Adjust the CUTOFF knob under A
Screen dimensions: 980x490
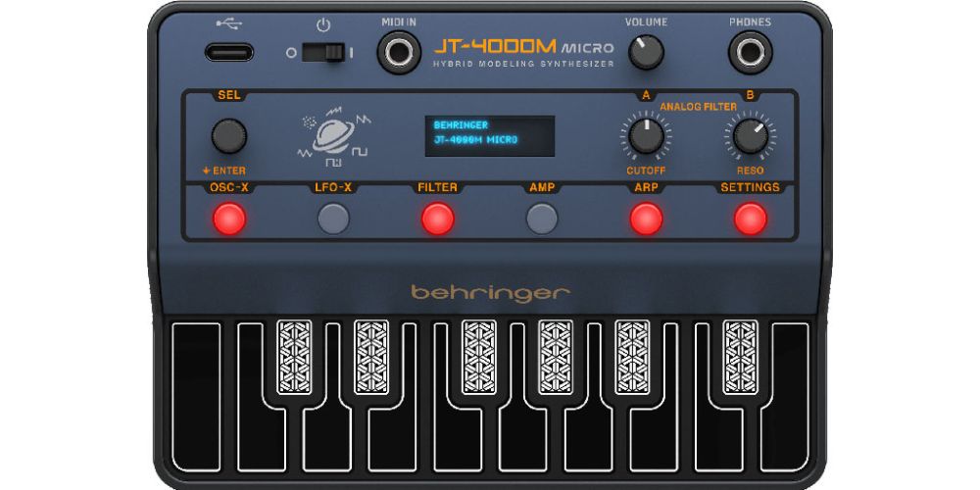[x=646, y=136]
